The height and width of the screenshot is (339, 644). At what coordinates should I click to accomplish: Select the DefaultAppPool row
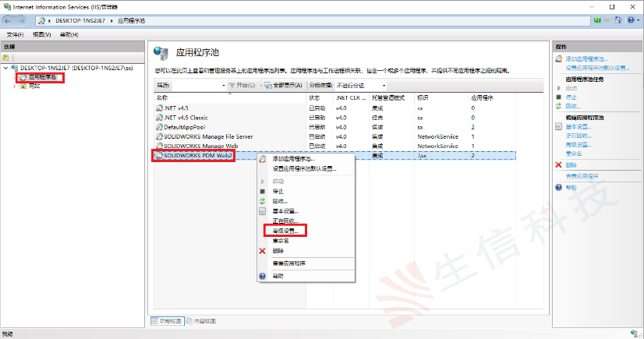pyautogui.click(x=334, y=127)
